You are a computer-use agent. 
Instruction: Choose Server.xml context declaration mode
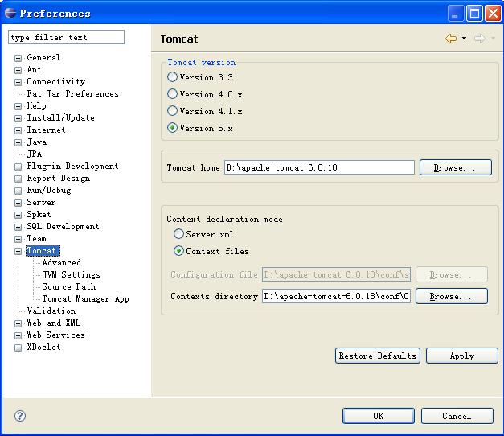click(178, 234)
